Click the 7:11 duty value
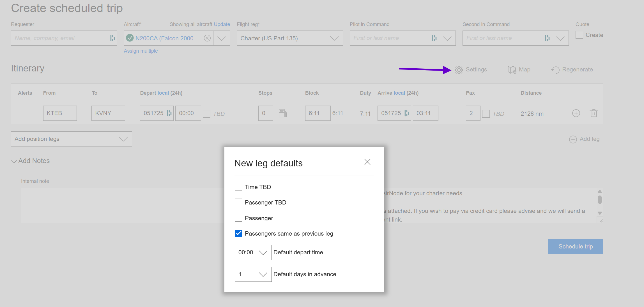 pyautogui.click(x=365, y=114)
